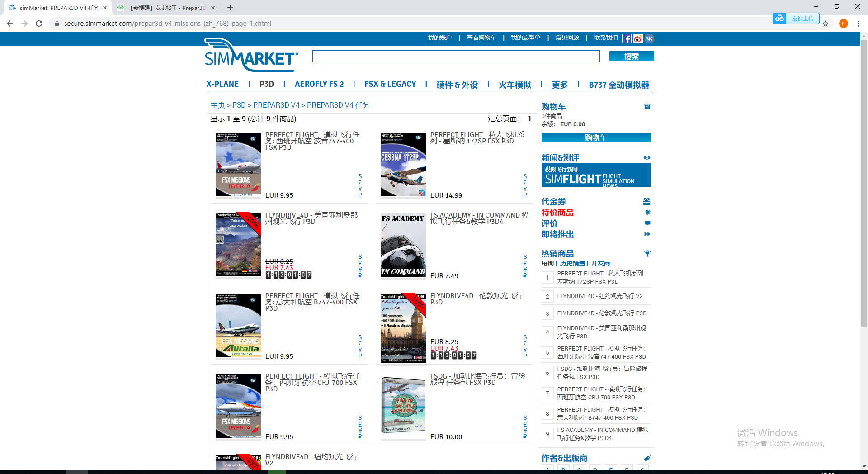868x474 pixels.
Task: Open the Chrome three-dot menu
Action: [858, 24]
